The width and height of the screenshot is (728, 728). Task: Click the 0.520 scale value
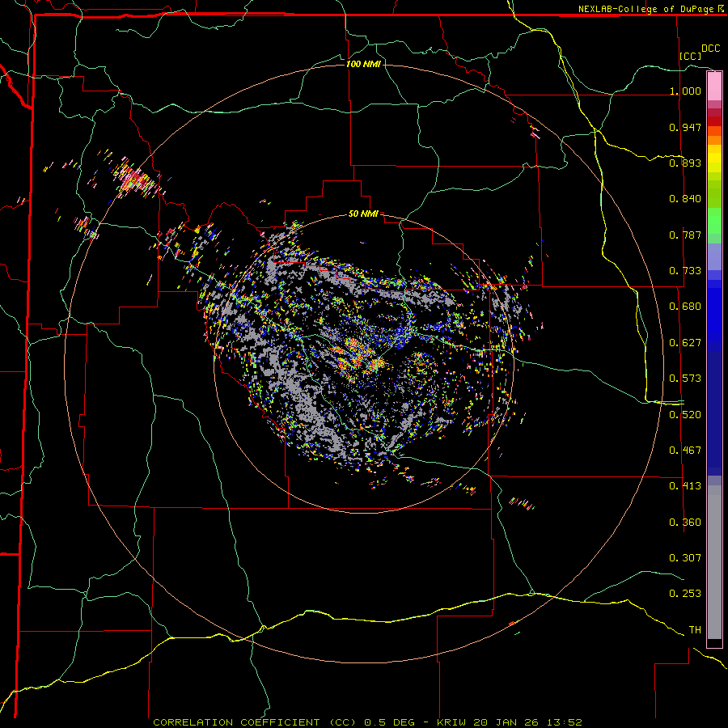(685, 415)
